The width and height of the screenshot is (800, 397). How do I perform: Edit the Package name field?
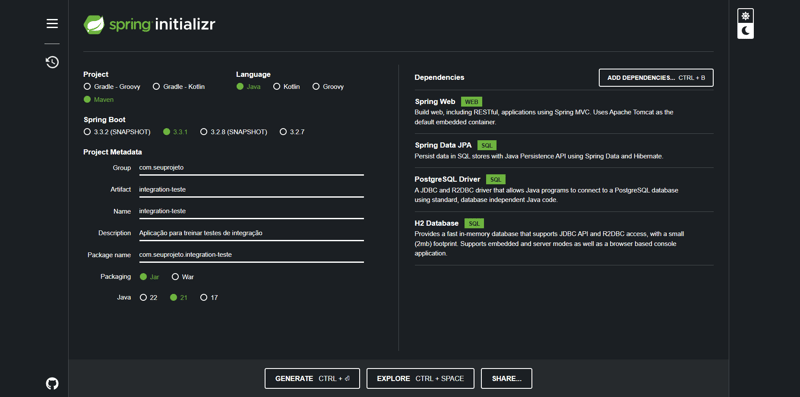pyautogui.click(x=251, y=255)
